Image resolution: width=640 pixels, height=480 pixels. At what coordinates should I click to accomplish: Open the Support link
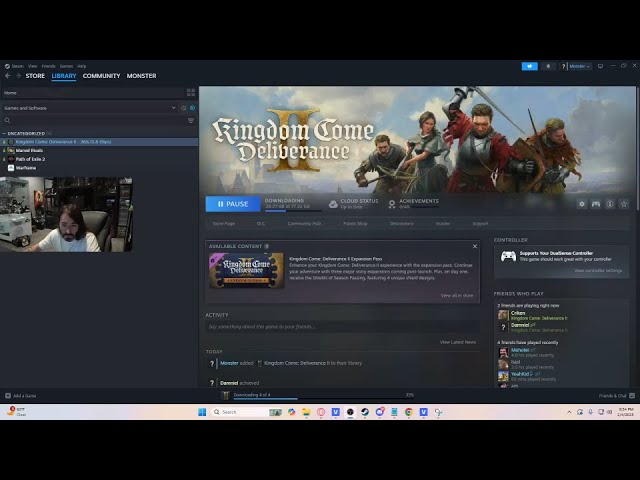tap(480, 224)
